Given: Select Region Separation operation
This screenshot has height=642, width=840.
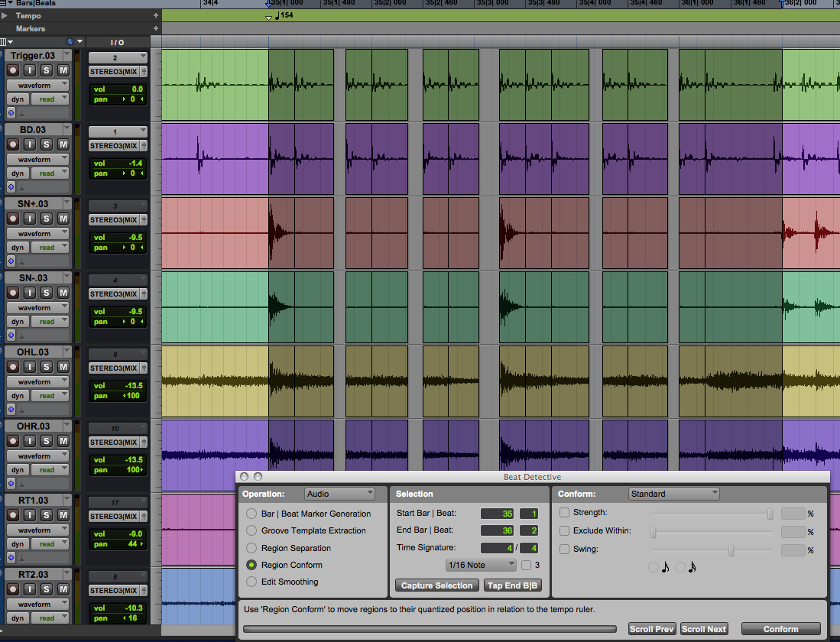Looking at the screenshot, I should (251, 548).
